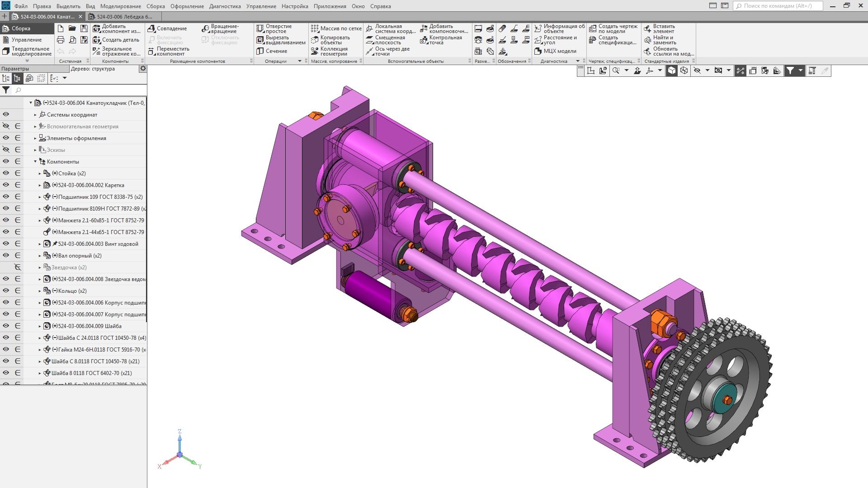Screen dimensions: 868x488
Task: Click Массив по сетке pattern icon
Action: [315, 28]
